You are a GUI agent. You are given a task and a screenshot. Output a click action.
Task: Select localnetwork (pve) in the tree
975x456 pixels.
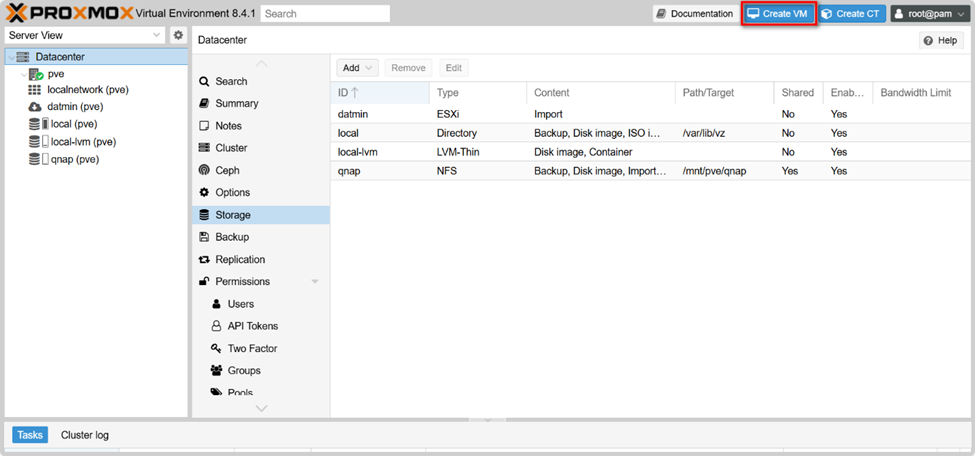coord(87,90)
